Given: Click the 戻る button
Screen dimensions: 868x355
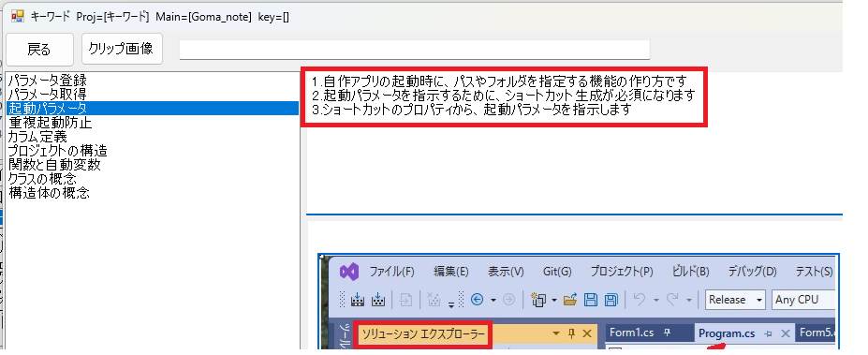Looking at the screenshot, I should (x=39, y=50).
